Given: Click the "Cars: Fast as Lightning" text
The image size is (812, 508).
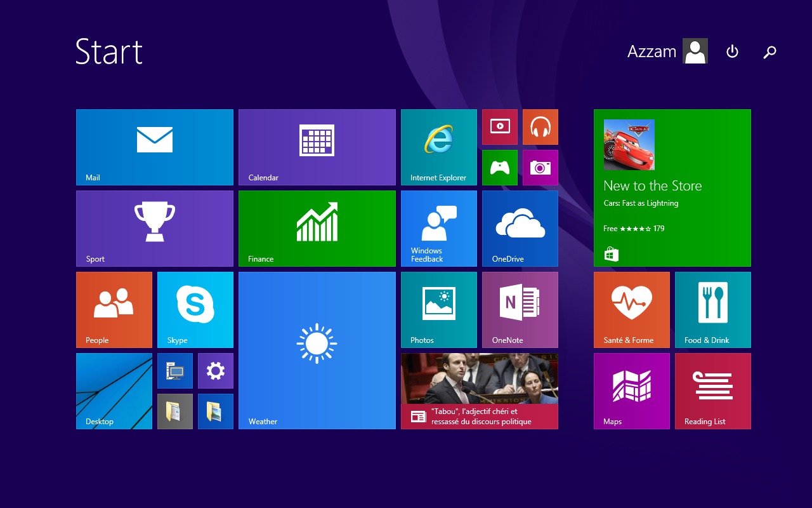Looking at the screenshot, I should point(641,203).
